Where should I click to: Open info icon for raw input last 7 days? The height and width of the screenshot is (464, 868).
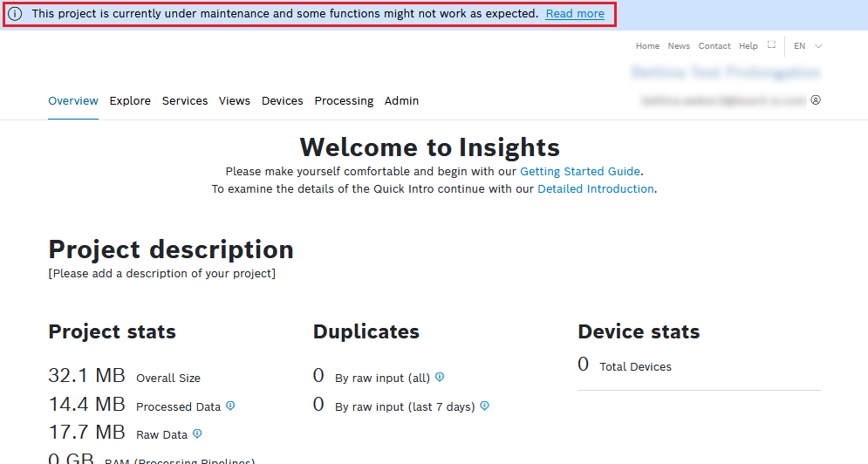pos(484,406)
